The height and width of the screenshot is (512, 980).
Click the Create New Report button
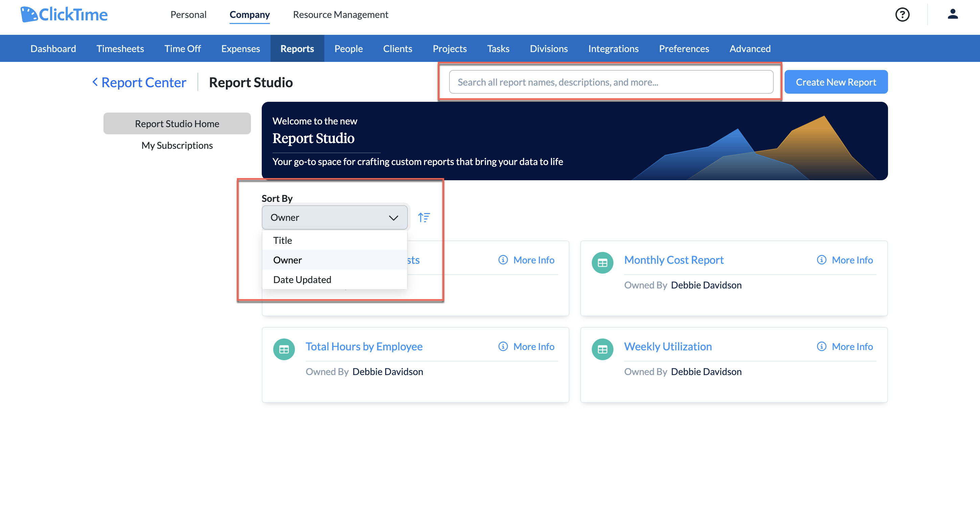(836, 82)
